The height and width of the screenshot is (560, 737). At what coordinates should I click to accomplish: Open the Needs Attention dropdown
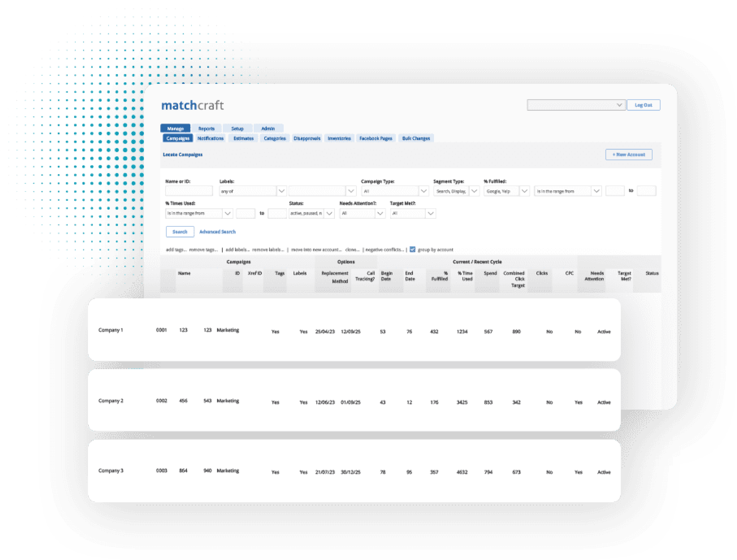(362, 213)
